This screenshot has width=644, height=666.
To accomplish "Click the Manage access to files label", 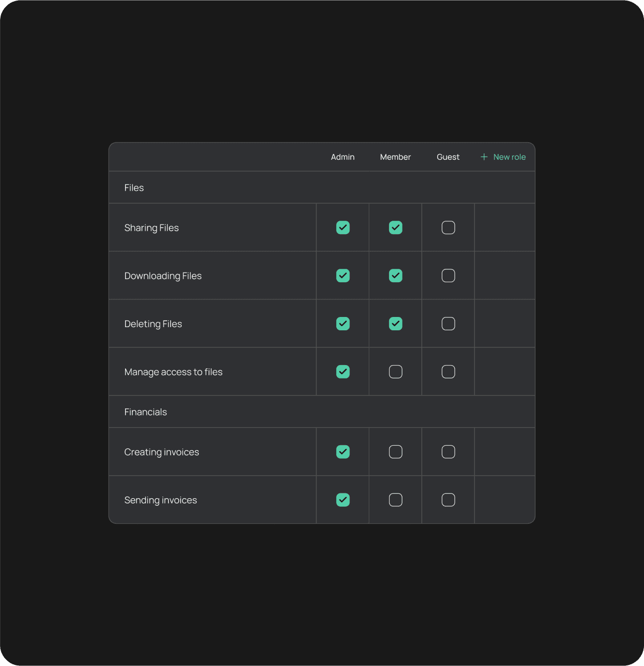I will (174, 372).
